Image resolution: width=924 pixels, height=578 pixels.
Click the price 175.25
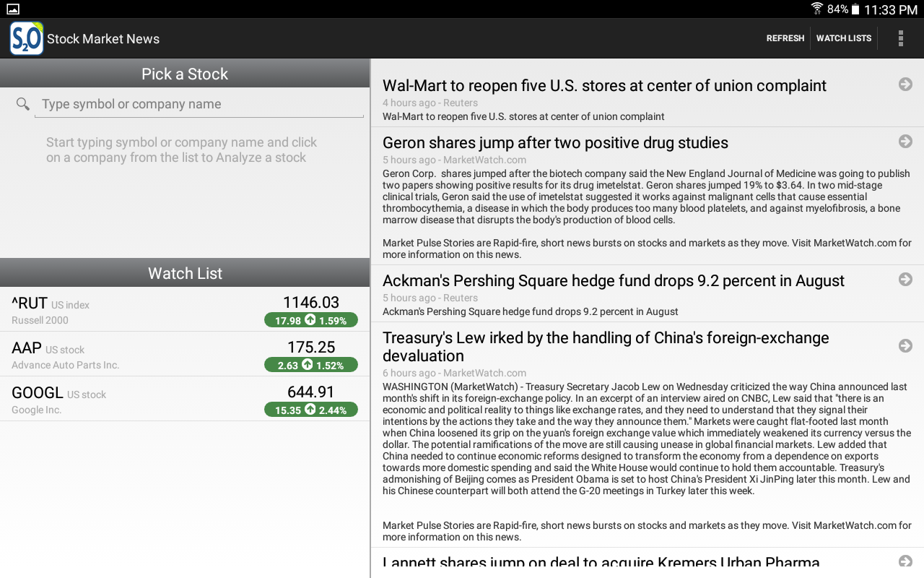coord(311,347)
